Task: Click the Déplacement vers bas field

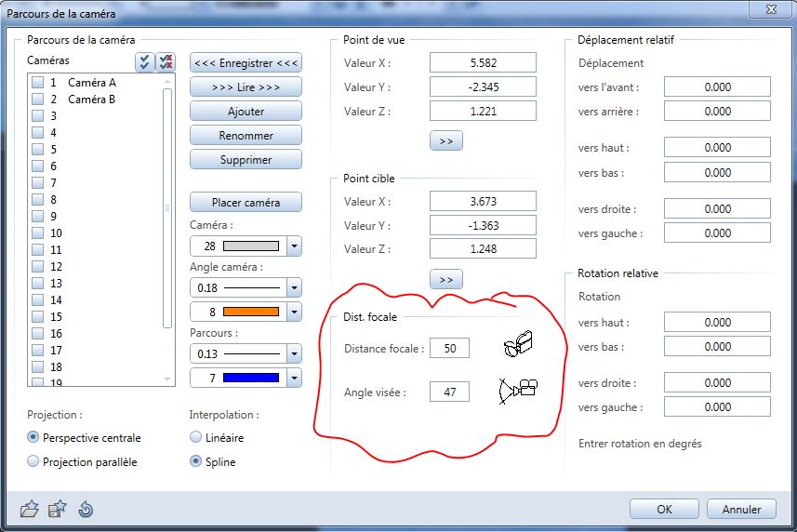Action: click(x=717, y=172)
